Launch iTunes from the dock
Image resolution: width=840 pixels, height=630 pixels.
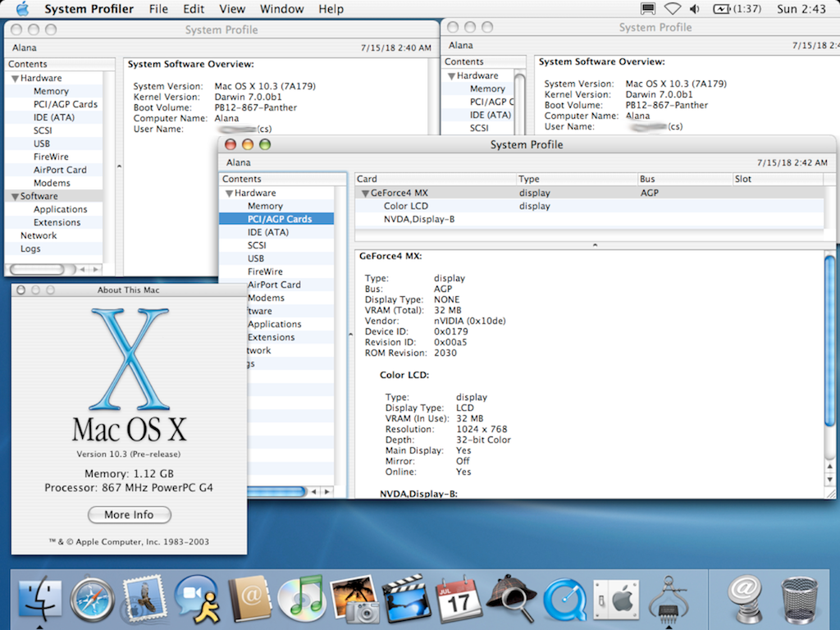point(301,599)
